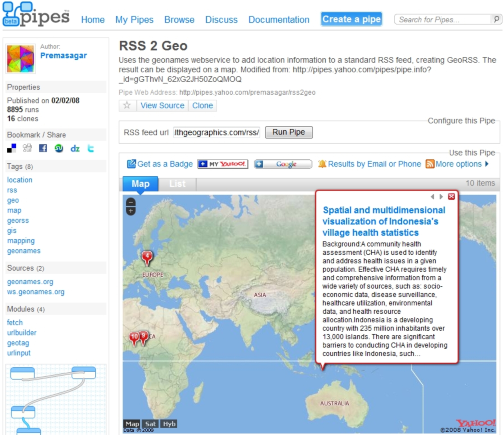The height and width of the screenshot is (435, 504).
Task: Show previous item in map popup
Action: point(432,197)
